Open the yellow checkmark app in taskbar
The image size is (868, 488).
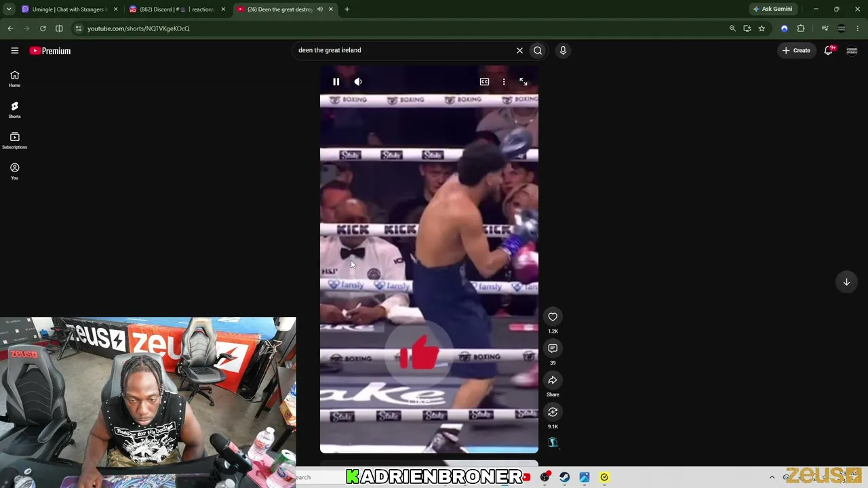coord(604,477)
